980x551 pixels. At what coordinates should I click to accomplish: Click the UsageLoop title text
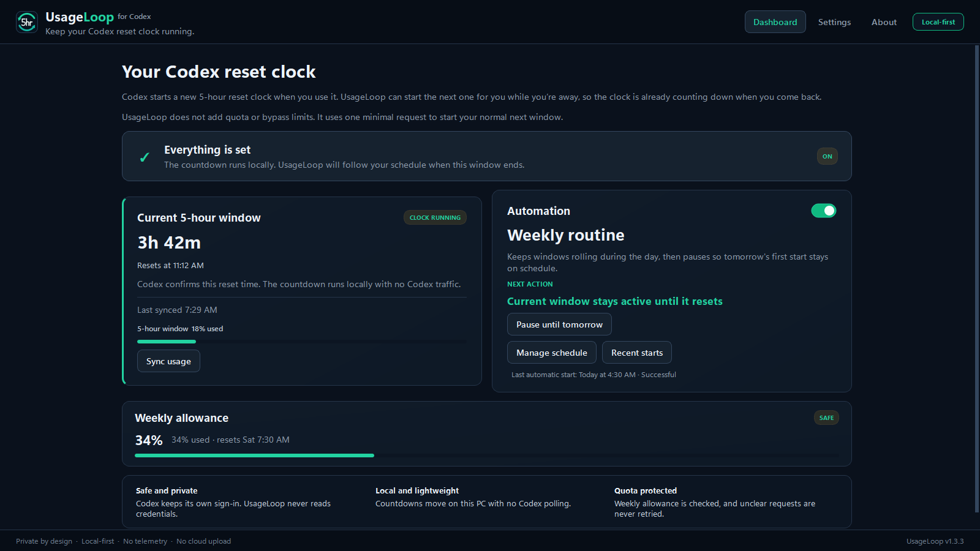point(80,17)
